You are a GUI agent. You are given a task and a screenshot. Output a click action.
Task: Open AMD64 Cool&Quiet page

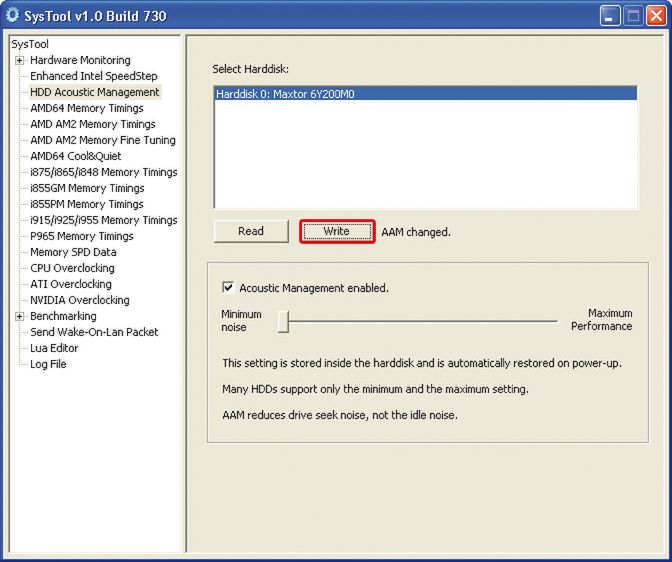pyautogui.click(x=75, y=156)
